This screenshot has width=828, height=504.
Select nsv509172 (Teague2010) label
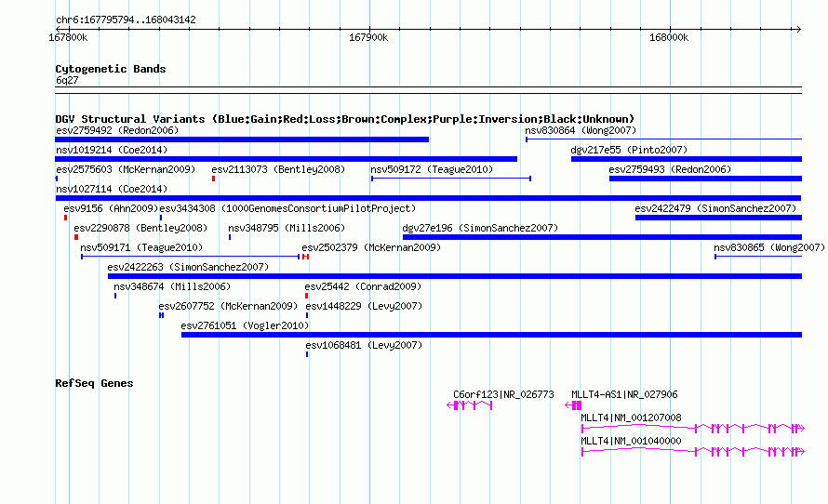tap(432, 169)
